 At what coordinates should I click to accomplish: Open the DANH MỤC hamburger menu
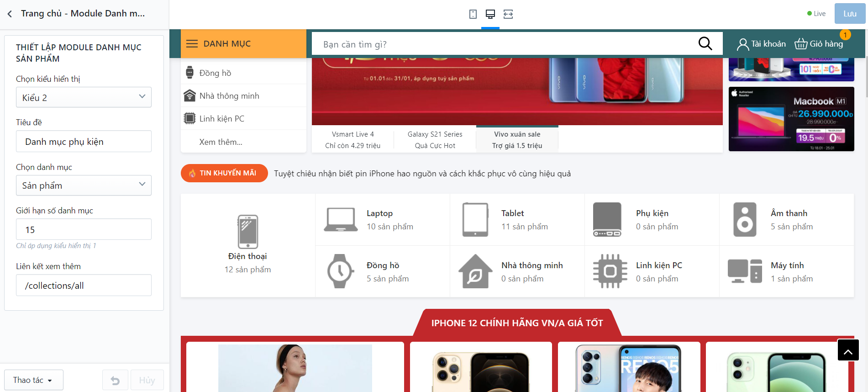tap(192, 44)
